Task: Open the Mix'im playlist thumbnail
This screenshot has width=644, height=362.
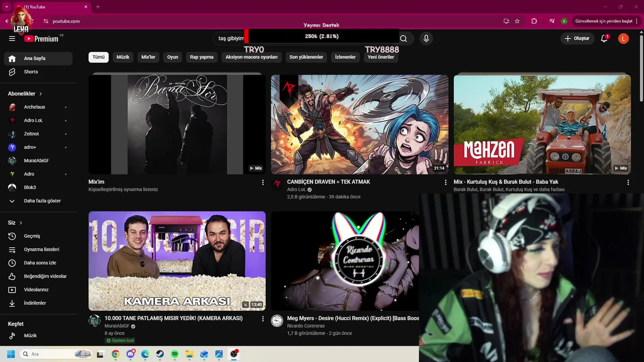Action: click(x=177, y=125)
